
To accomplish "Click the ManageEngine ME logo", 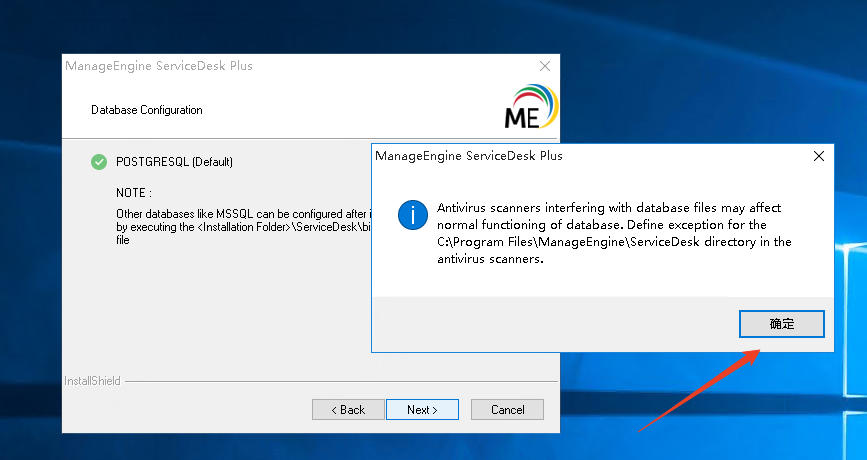I will tap(531, 107).
